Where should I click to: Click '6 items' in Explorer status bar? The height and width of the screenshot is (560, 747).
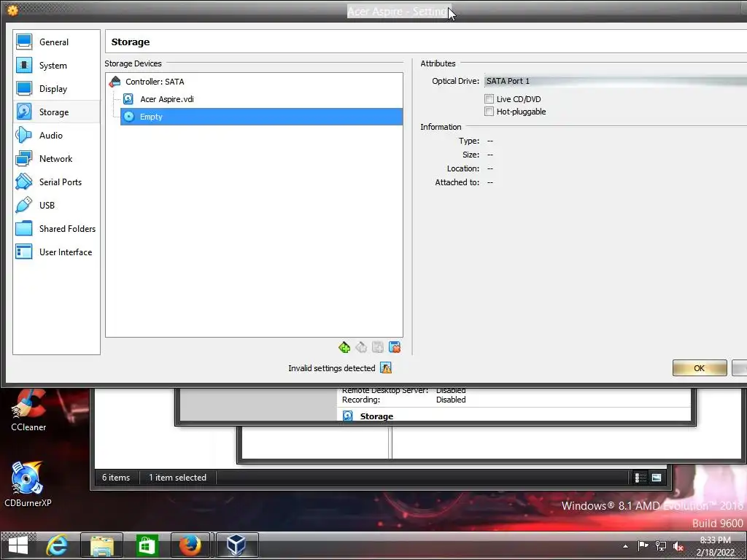point(116,478)
